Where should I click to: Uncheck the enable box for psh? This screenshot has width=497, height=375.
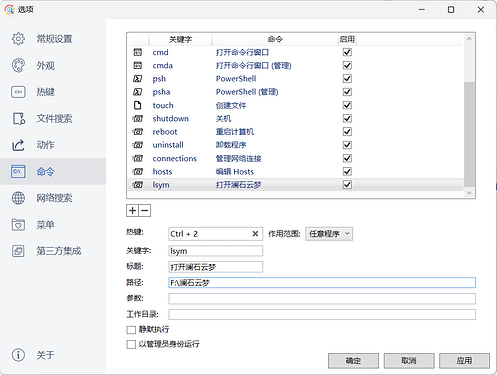click(347, 79)
